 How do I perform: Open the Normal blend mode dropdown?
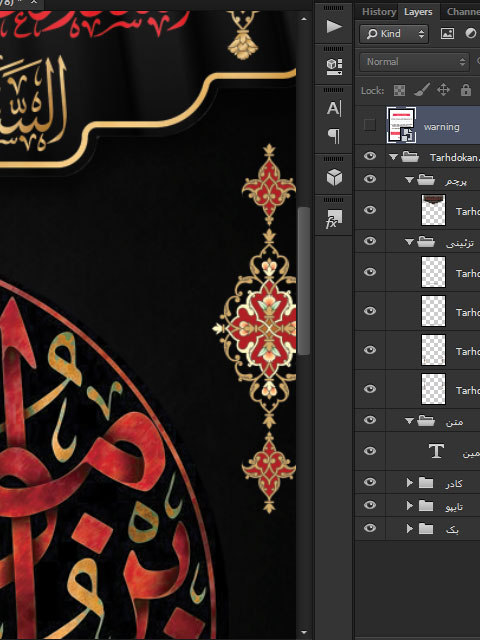(414, 62)
